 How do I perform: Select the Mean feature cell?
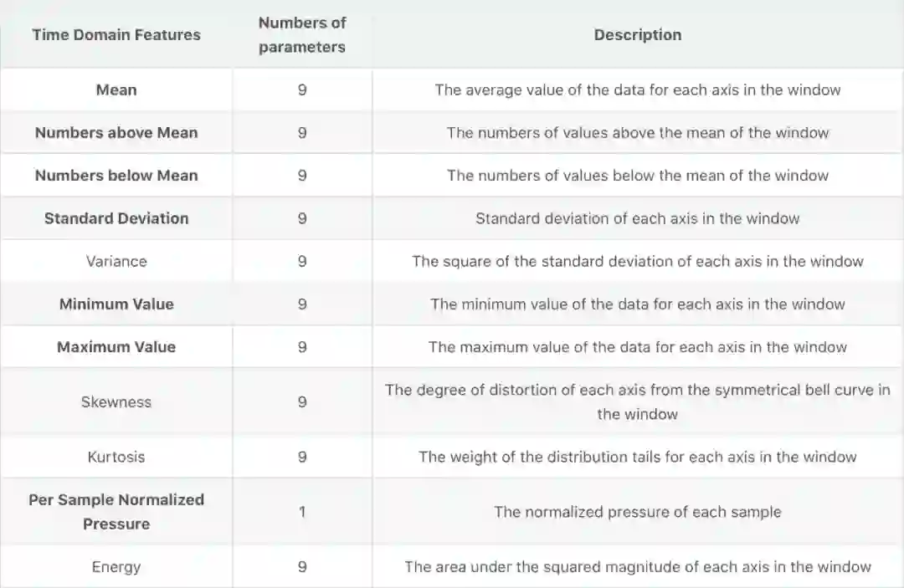[116, 89]
